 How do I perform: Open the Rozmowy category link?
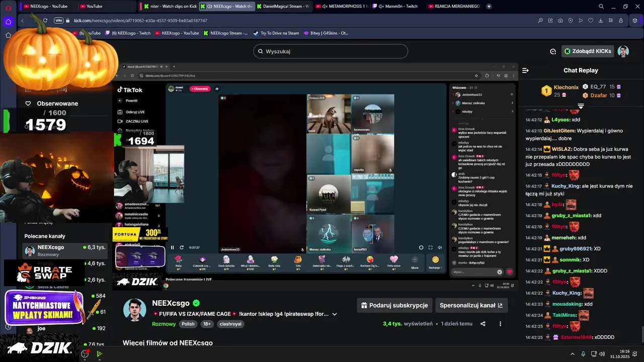pyautogui.click(x=164, y=324)
